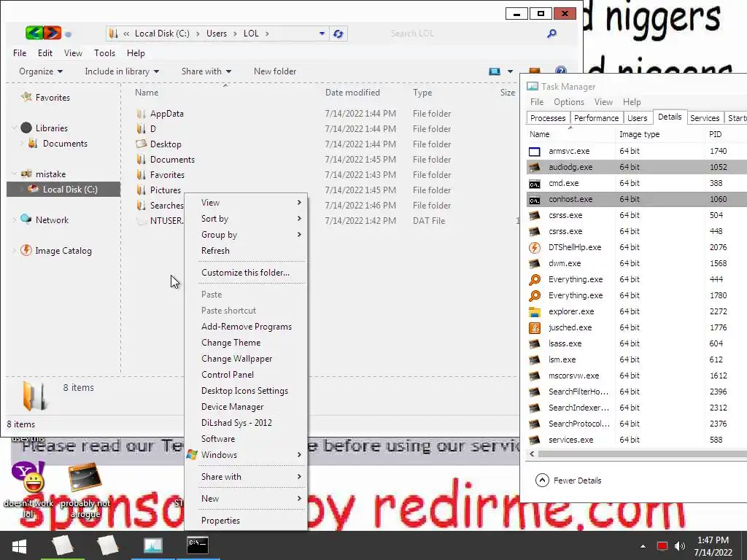747x560 pixels.
Task: Click the command prompt taskbar icon
Action: [198, 545]
